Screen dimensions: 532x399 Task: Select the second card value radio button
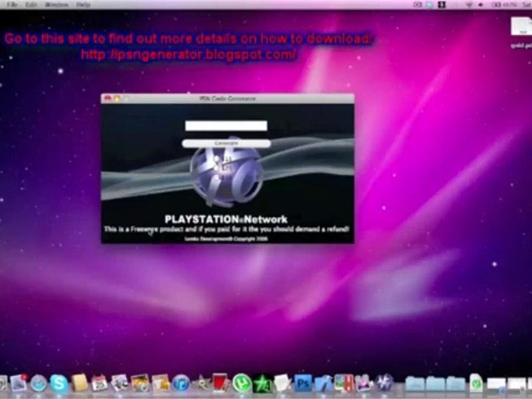click(217, 168)
